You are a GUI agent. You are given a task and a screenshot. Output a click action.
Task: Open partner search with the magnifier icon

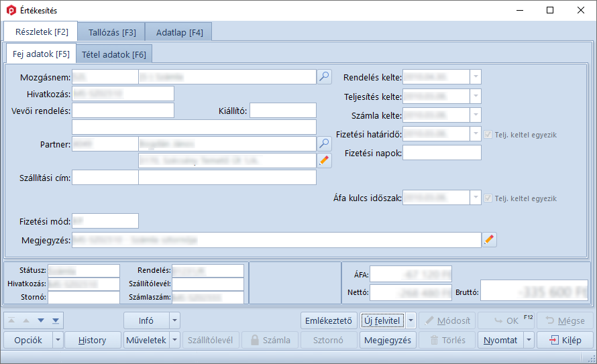click(x=325, y=143)
